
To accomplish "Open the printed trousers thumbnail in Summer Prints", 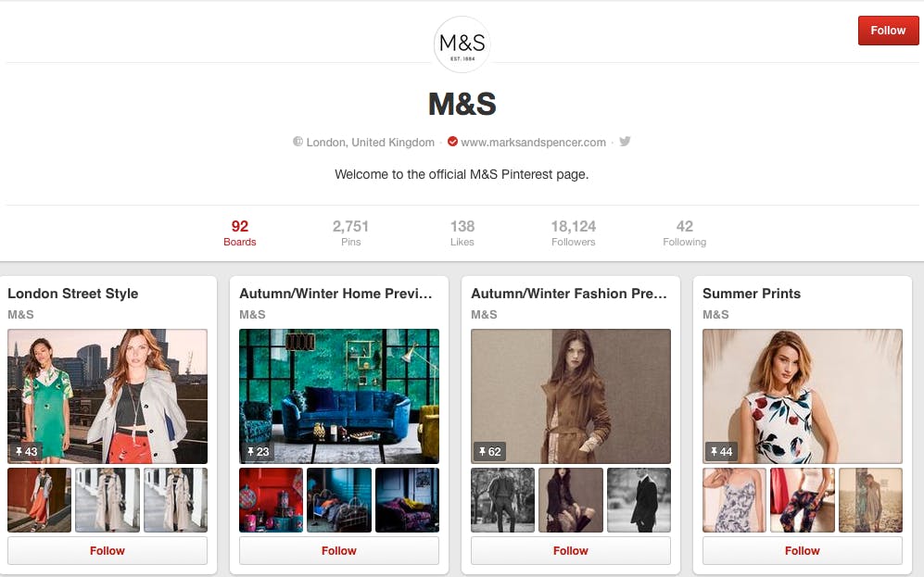I will pyautogui.click(x=802, y=500).
